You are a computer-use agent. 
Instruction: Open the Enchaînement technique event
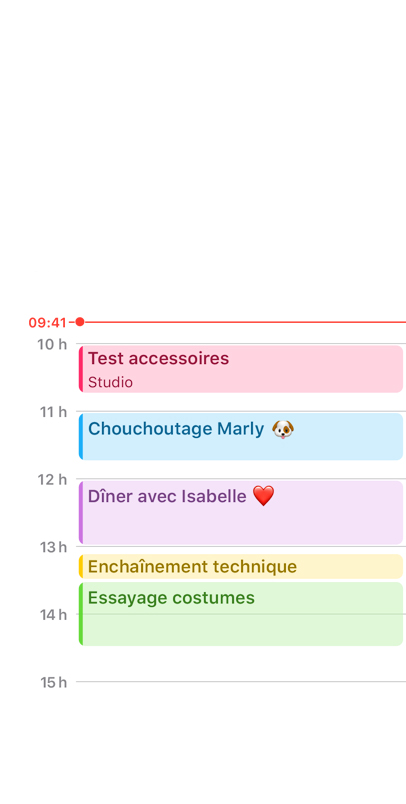pyautogui.click(x=241, y=567)
